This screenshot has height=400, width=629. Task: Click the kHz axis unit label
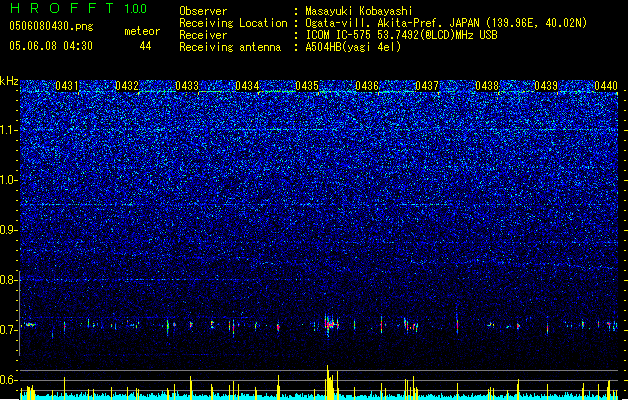point(9,81)
